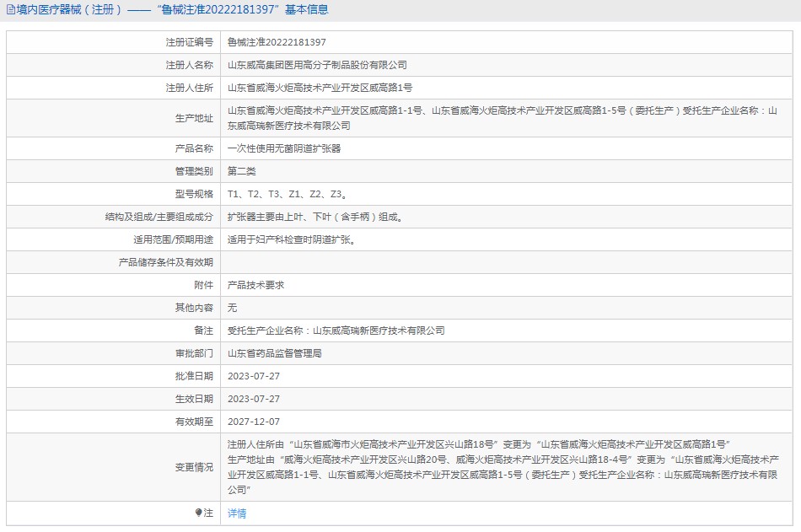The height and width of the screenshot is (532, 801).
Task: Select the change line starting 生产地址由
Action: pyautogui.click(x=503, y=475)
